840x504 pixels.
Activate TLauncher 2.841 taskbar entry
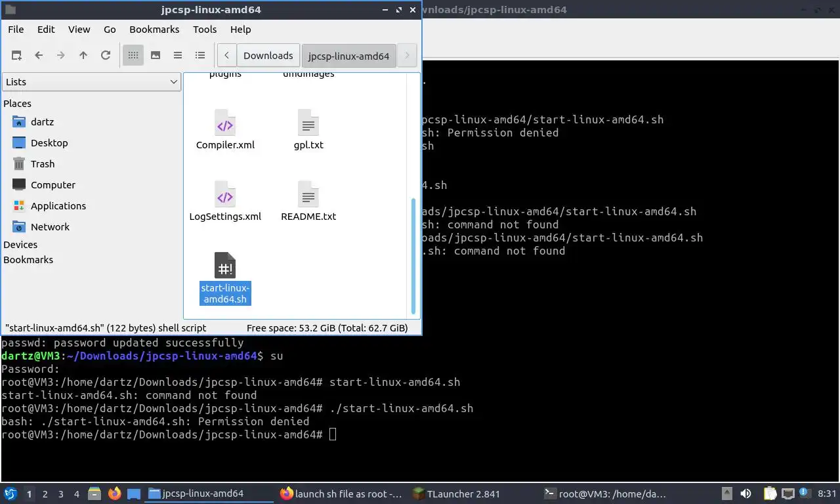(x=474, y=493)
